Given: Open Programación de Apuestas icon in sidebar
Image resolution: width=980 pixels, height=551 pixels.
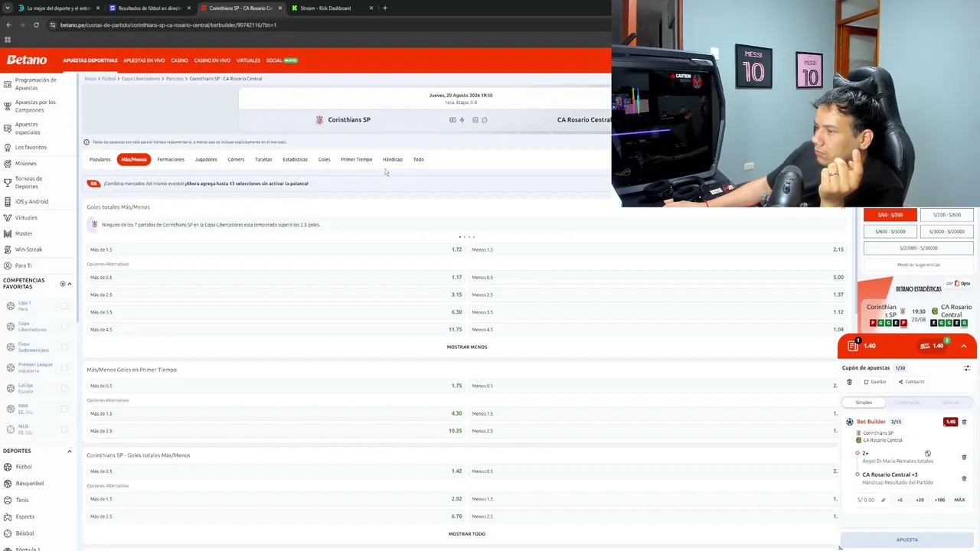Looking at the screenshot, I should pos(8,83).
